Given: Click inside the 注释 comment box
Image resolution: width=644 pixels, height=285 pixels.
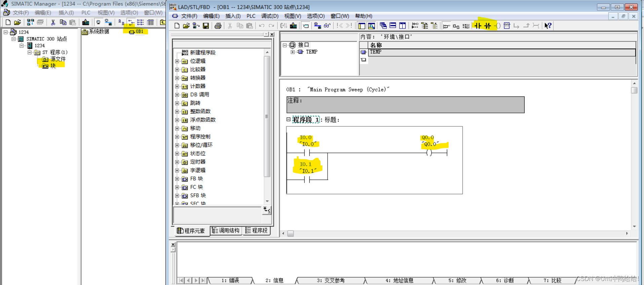Looking at the screenshot, I should click(x=405, y=105).
